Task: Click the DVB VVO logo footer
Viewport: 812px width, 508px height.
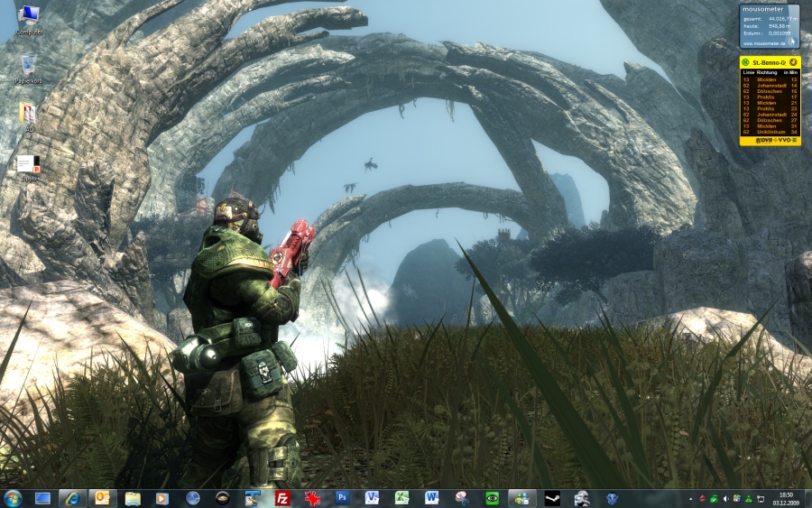Action: coord(776,141)
